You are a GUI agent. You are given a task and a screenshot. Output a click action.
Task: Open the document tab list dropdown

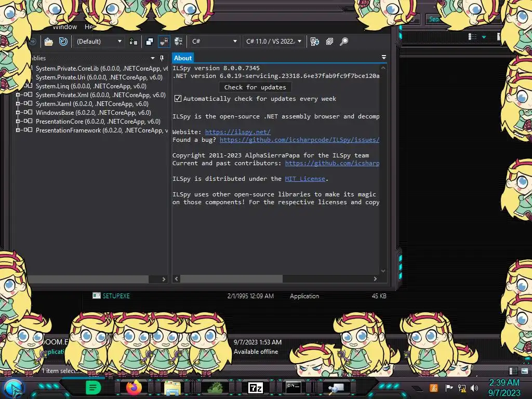point(384,57)
